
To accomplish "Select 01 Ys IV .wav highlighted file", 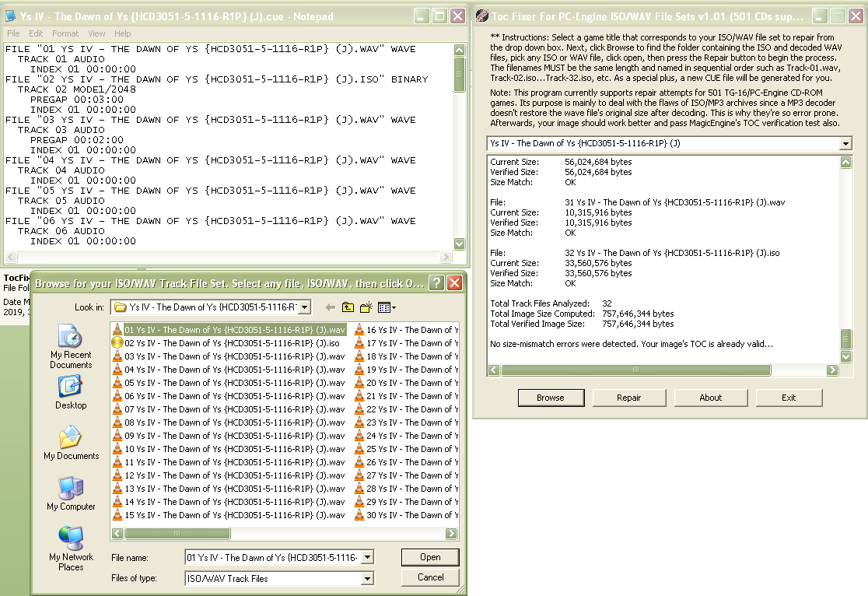I will [x=229, y=330].
